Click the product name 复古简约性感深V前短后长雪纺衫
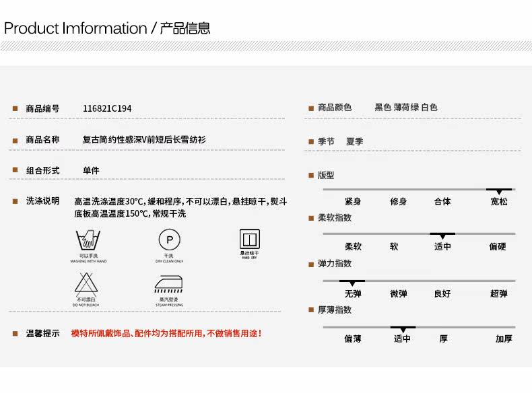This screenshot has width=532, height=393. [x=144, y=140]
